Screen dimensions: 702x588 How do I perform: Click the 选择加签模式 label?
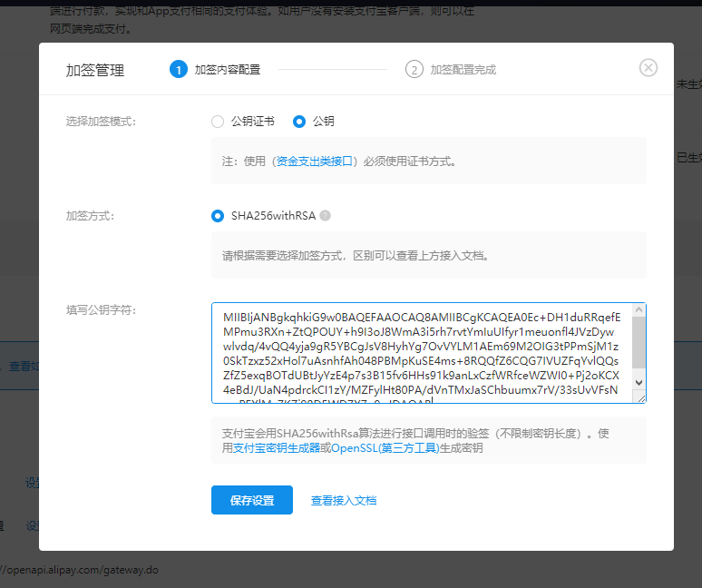[102, 122]
